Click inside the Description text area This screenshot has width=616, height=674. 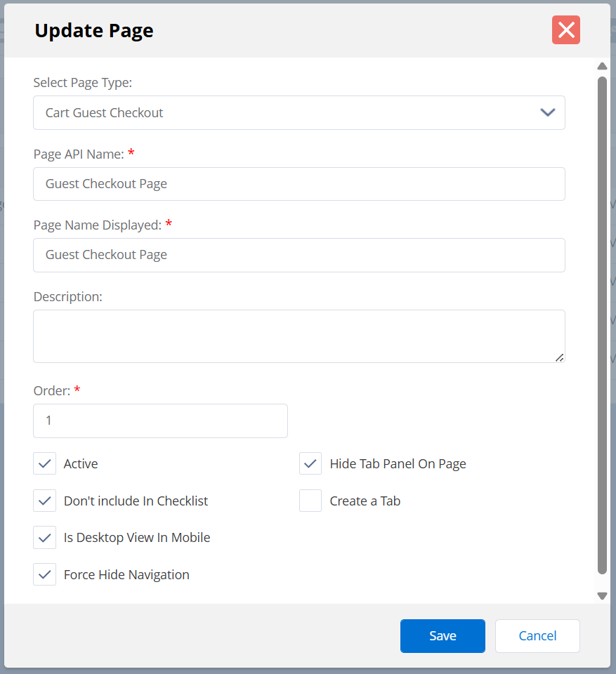click(299, 336)
